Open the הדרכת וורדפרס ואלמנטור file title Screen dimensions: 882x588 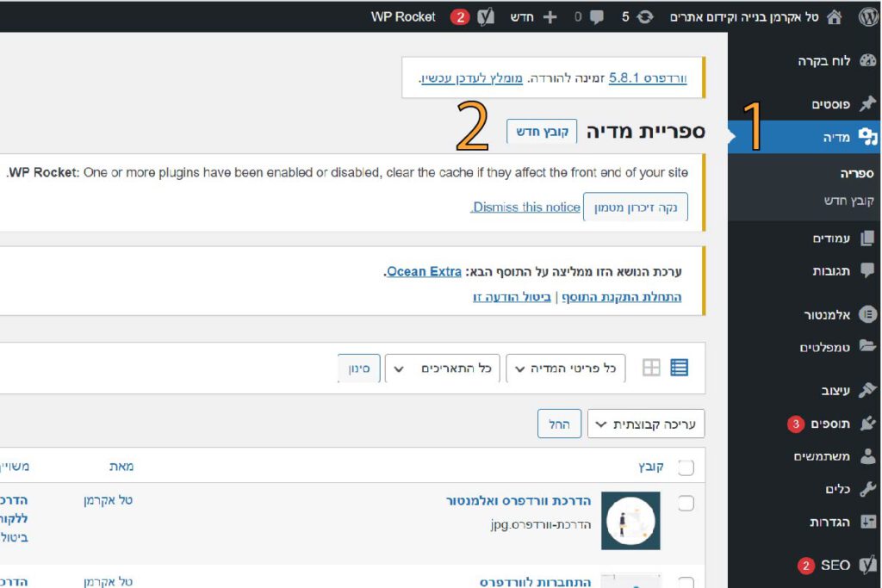point(519,500)
